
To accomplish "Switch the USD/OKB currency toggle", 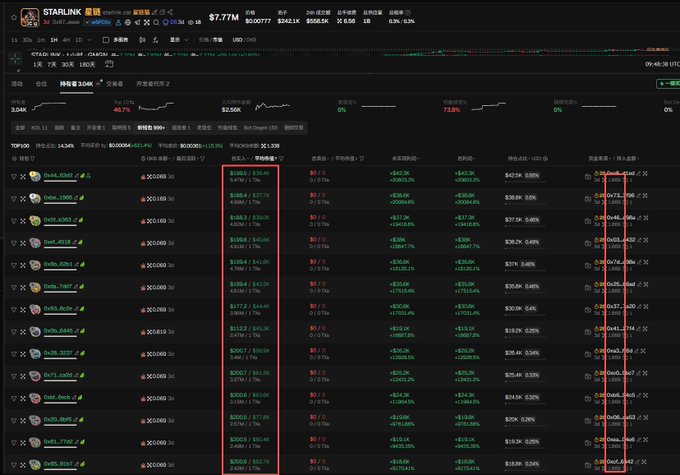I will point(244,40).
